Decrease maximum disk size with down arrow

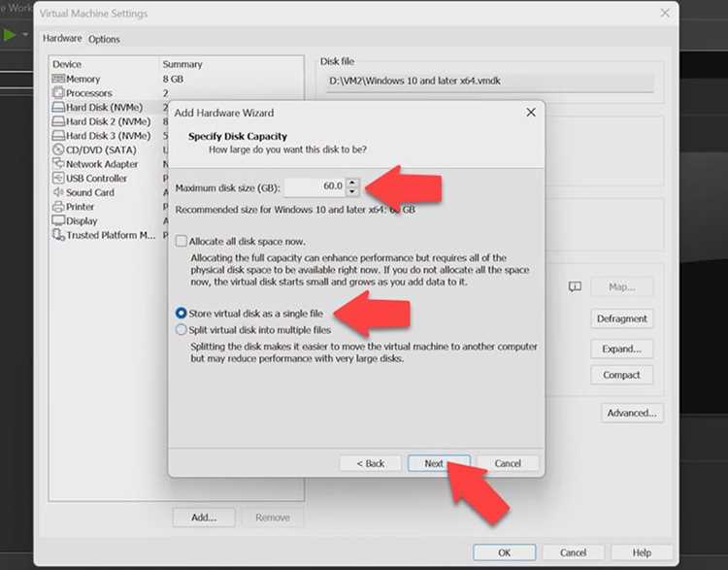[x=352, y=191]
